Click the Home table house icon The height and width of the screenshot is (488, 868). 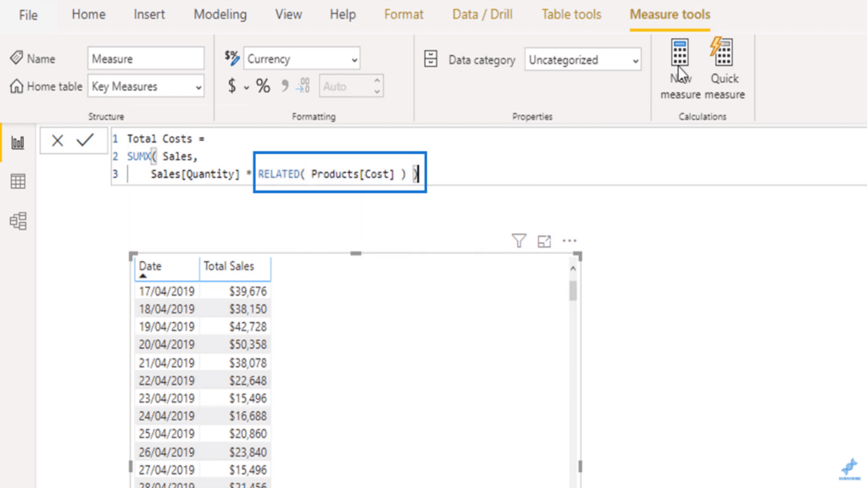pyautogui.click(x=17, y=86)
